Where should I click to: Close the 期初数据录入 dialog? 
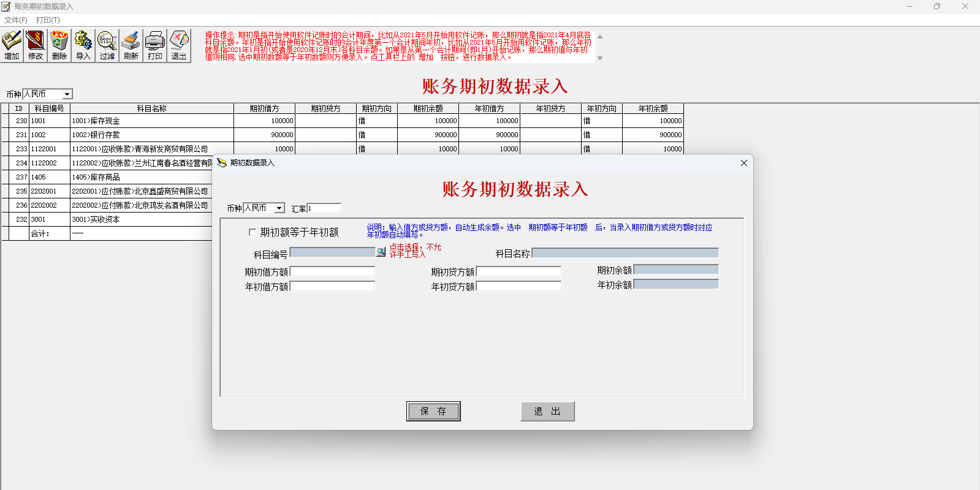point(743,163)
